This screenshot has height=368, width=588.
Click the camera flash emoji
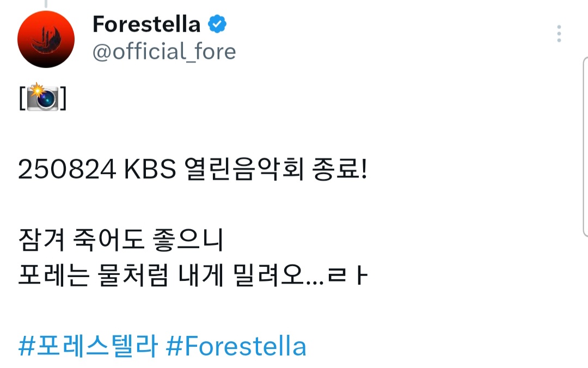click(x=42, y=98)
